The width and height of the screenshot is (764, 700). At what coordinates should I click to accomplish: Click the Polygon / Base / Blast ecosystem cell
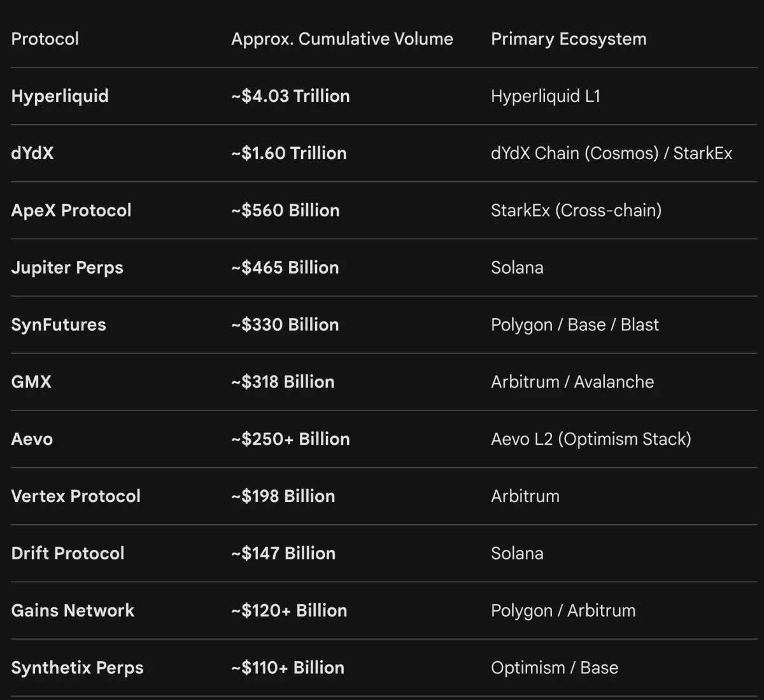point(574,325)
